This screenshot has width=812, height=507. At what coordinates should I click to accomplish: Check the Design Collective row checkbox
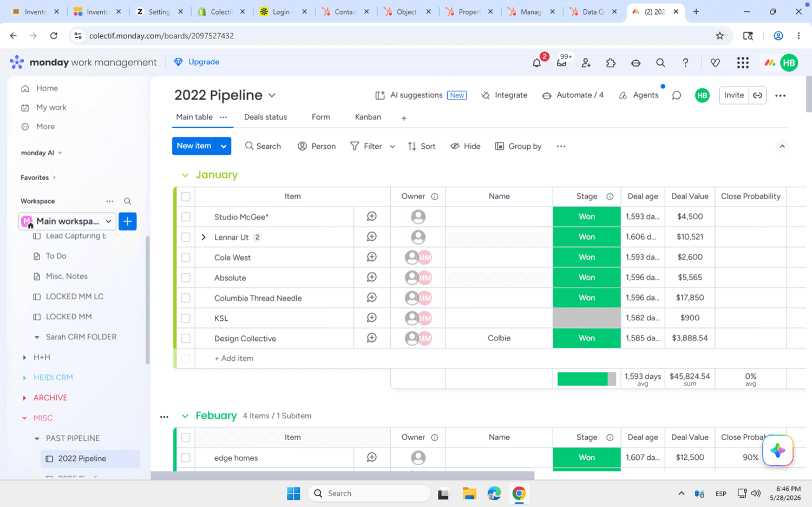point(186,338)
